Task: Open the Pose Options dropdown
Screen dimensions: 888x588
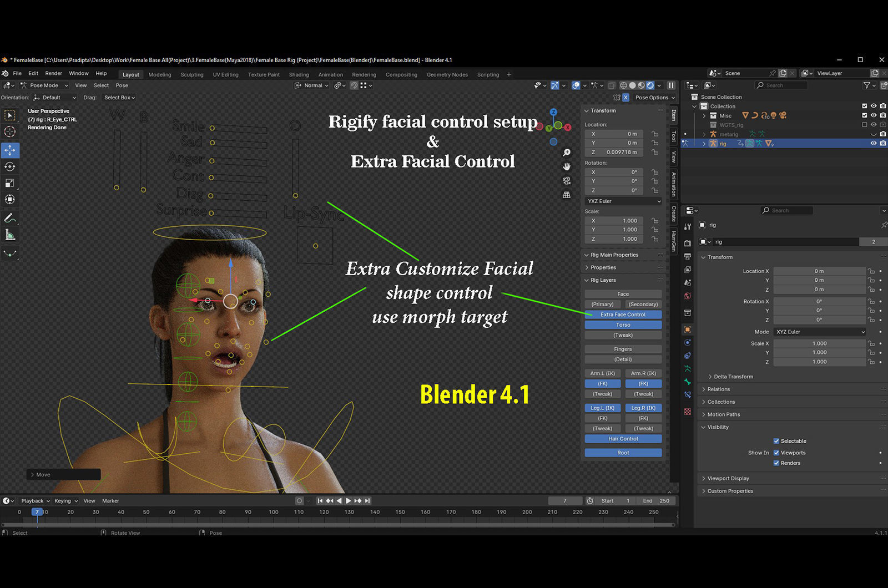Action: pos(654,97)
